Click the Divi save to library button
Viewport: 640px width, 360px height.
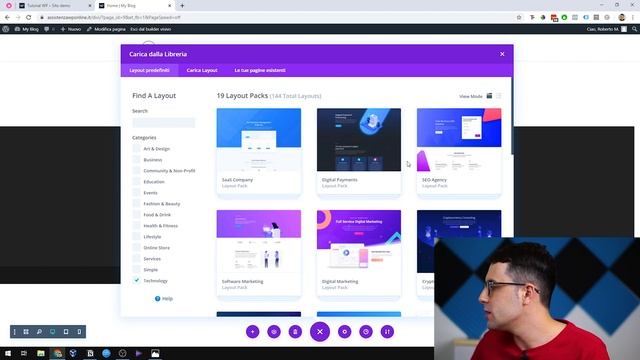point(274,332)
